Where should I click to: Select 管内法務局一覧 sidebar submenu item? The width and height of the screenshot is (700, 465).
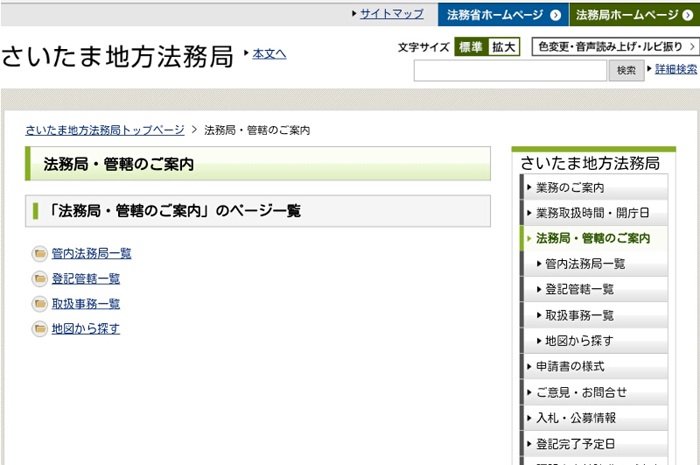pyautogui.click(x=594, y=264)
